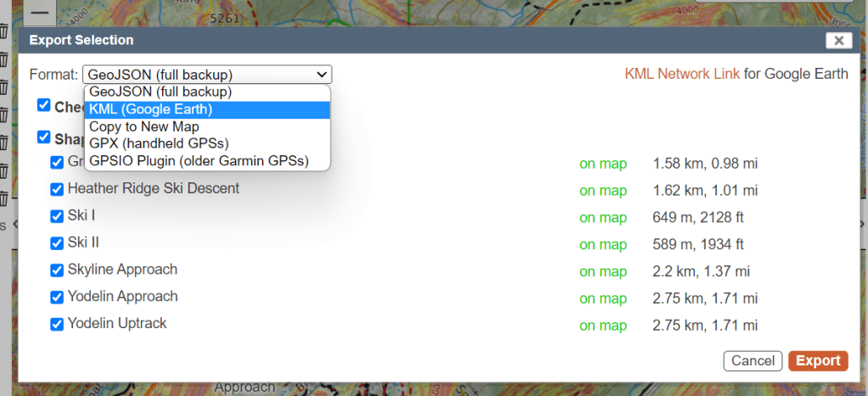
Task: Toggle the Yodelin Approach checkbox
Action: [57, 298]
